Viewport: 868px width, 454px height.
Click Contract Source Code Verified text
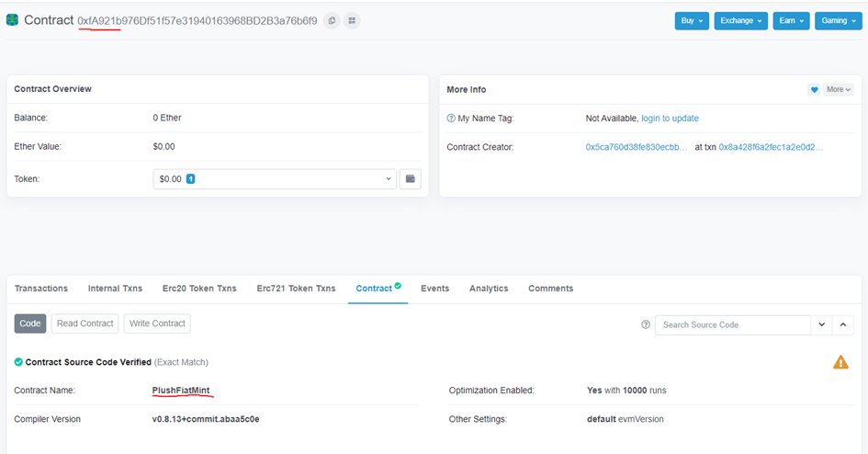point(88,362)
